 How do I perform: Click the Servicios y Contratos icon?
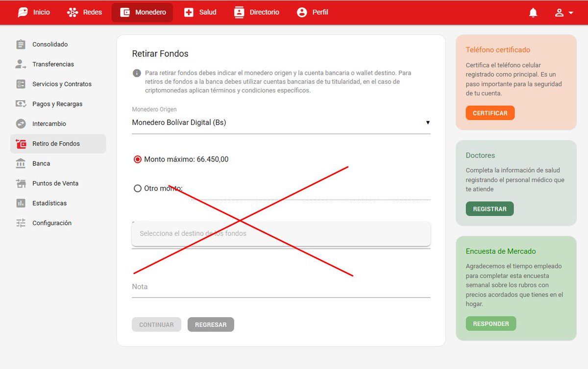21,84
